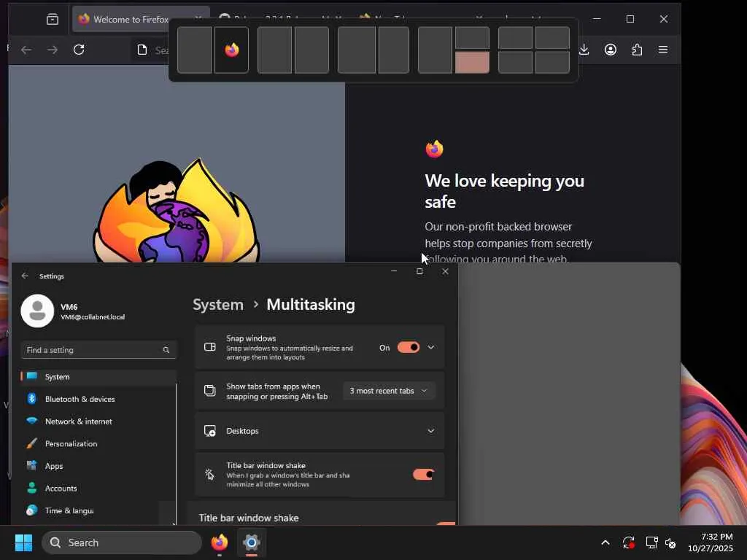Open System settings category
The height and width of the screenshot is (560, 747).
tap(98, 377)
